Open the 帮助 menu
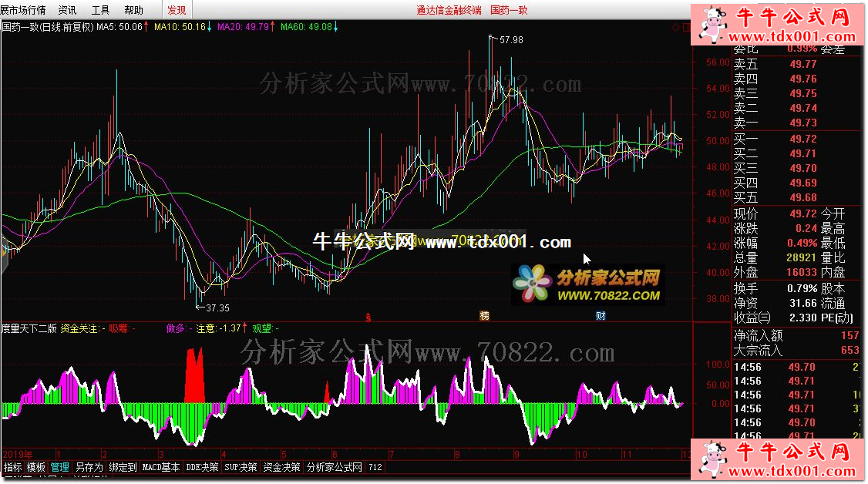The width and height of the screenshot is (868, 484). point(133,10)
